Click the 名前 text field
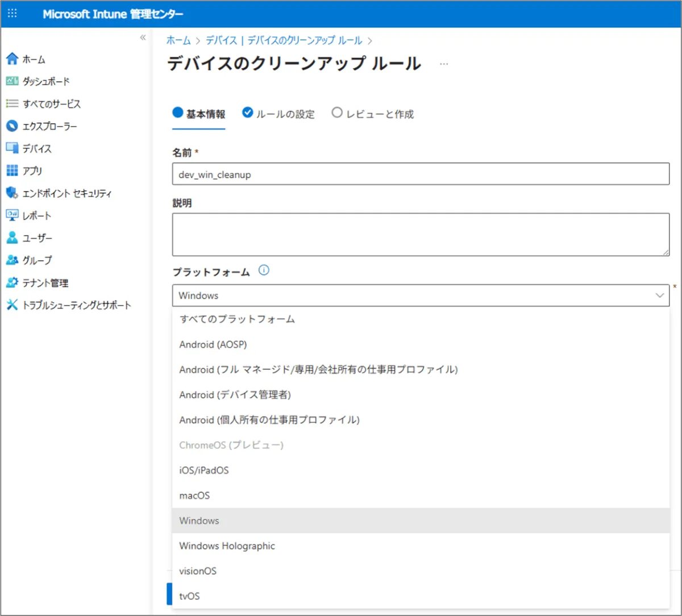Screen dimensions: 682x616 coord(421,174)
